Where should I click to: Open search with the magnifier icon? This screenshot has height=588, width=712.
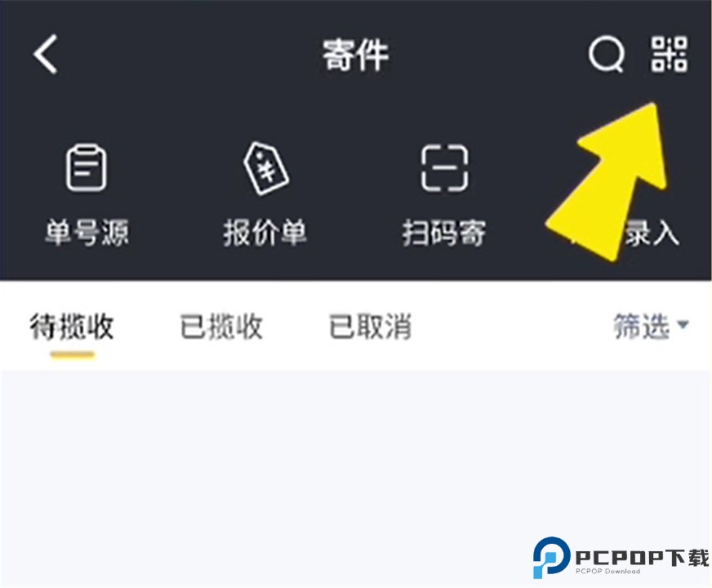click(x=607, y=55)
